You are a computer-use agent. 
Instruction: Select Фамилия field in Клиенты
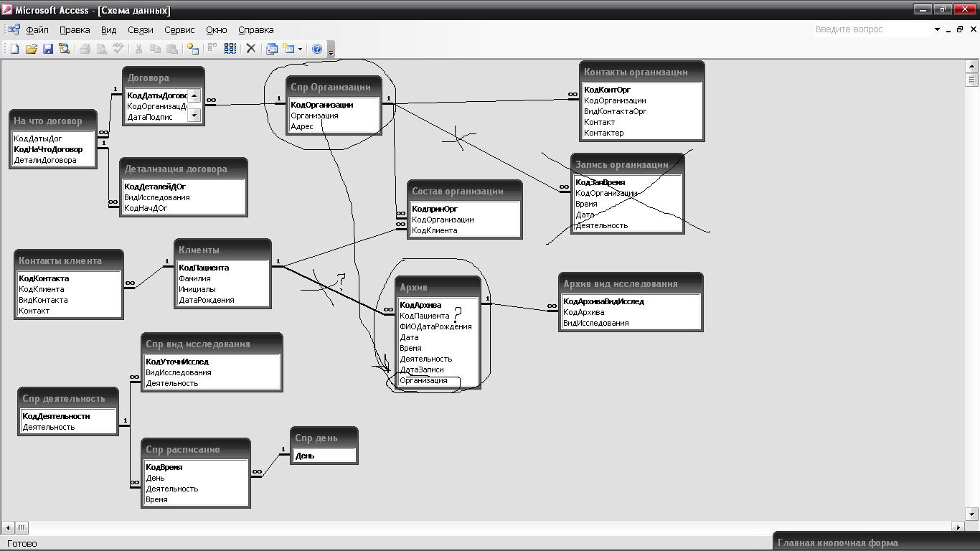(x=194, y=278)
